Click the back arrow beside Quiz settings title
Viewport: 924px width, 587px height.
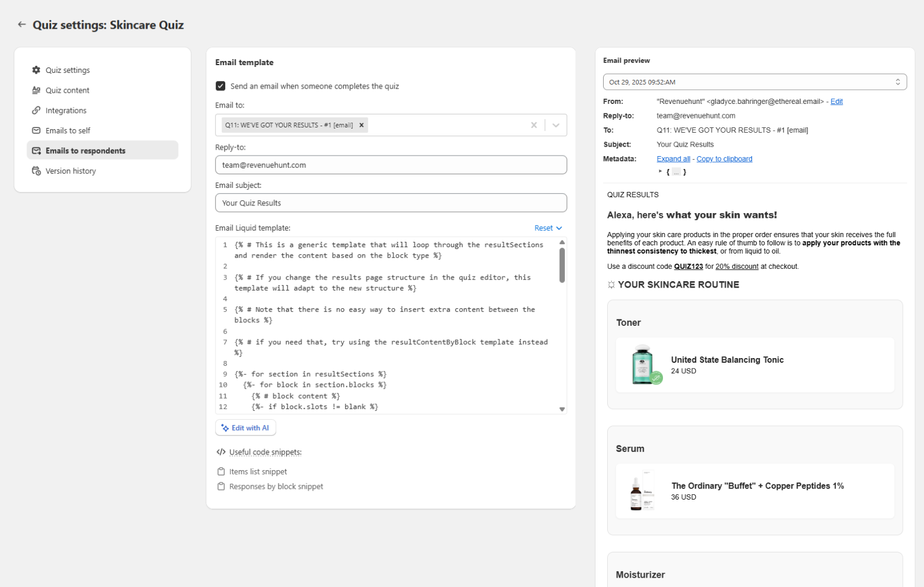[x=22, y=25]
